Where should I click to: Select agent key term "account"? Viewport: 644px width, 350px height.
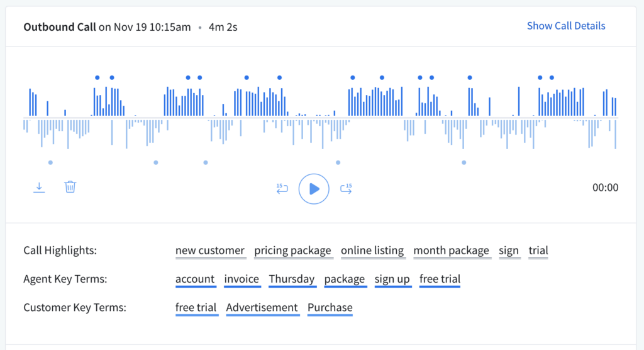click(195, 279)
